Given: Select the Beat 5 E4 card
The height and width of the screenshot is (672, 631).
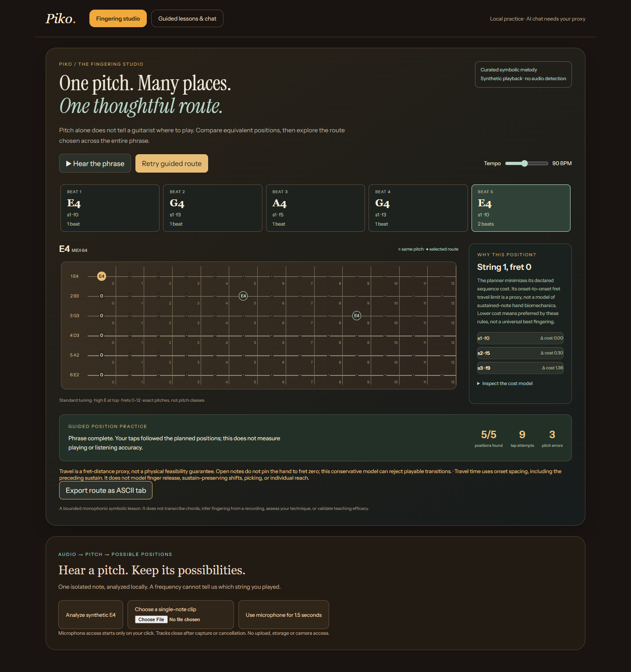Looking at the screenshot, I should tap(521, 208).
